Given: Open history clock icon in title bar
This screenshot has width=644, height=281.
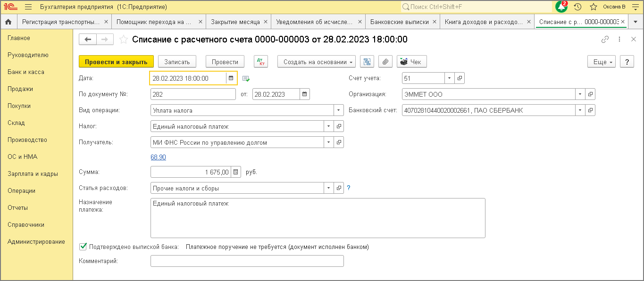Looking at the screenshot, I should point(577,7).
